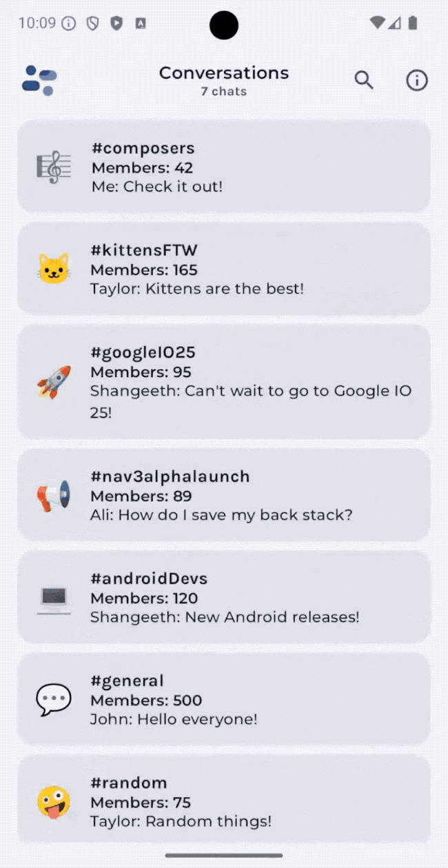Select the #androidDevs chat title
Image resolution: width=448 pixels, height=868 pixels.
click(149, 578)
